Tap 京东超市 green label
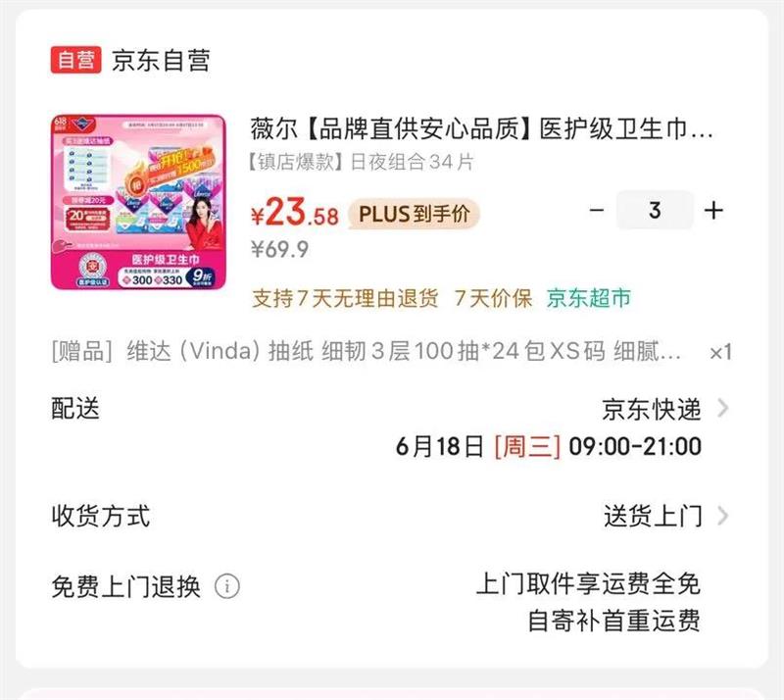784x700 pixels. pos(589,298)
